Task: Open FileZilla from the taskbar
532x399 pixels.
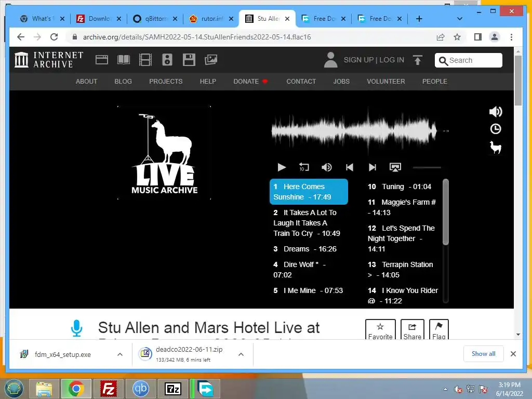Action: [109, 389]
